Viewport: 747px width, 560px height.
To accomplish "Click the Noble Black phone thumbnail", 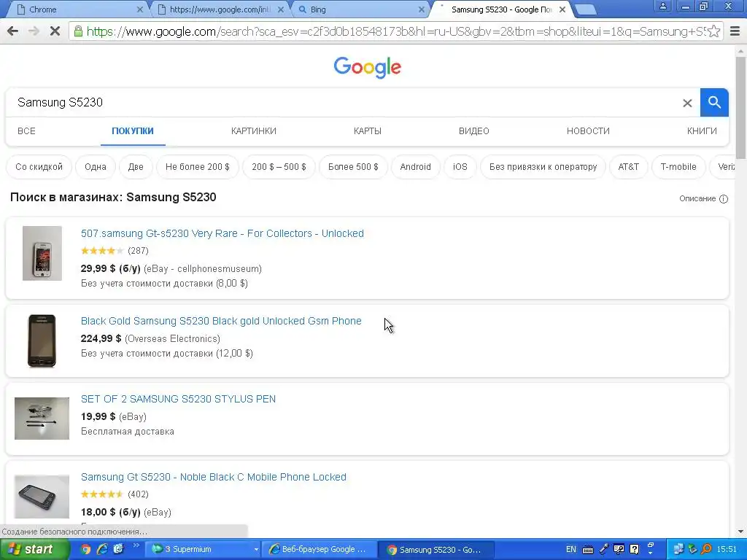I will click(x=42, y=497).
